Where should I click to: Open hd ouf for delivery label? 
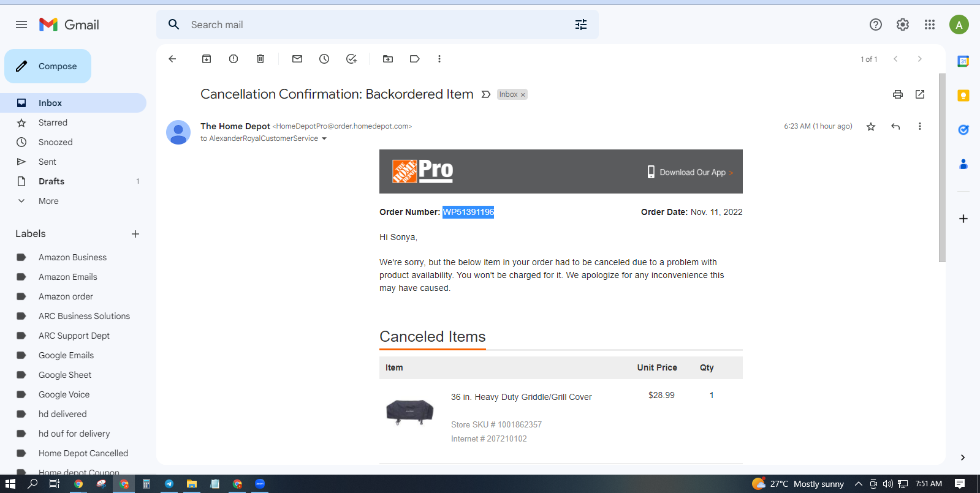point(73,434)
